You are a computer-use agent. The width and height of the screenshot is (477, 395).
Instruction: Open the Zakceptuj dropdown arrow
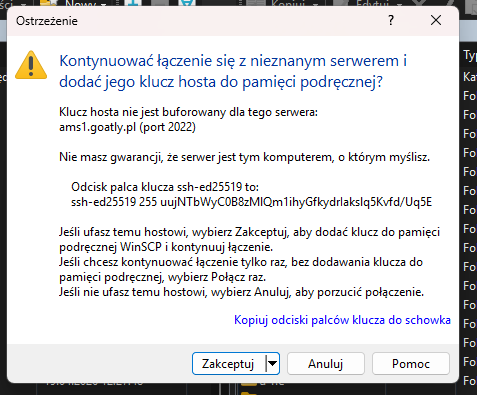(x=273, y=364)
